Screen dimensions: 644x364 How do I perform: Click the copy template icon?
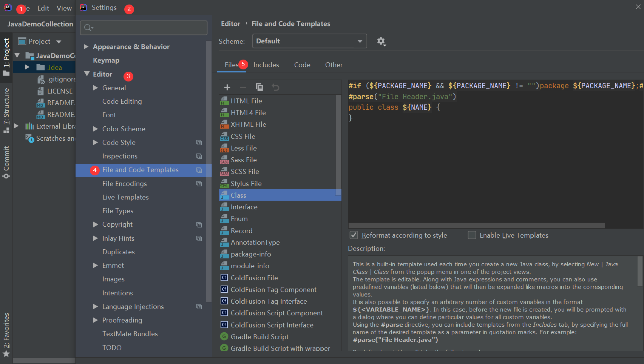[x=259, y=88]
